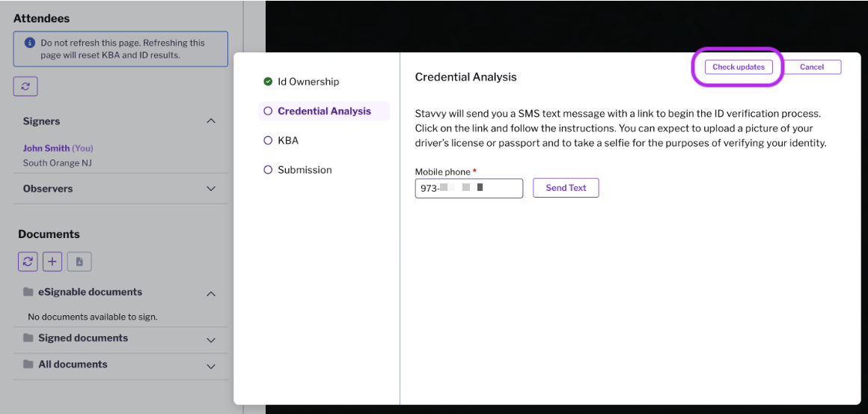Click the document file icon button
The width and height of the screenshot is (868, 414).
point(79,262)
